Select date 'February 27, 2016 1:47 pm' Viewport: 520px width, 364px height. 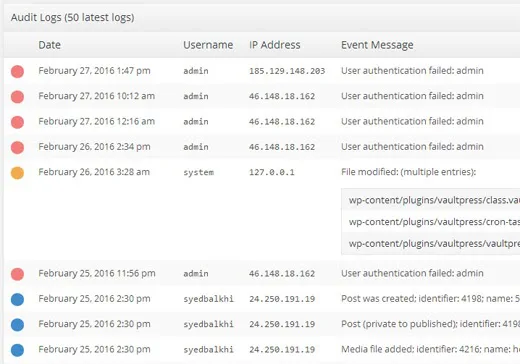click(x=94, y=71)
